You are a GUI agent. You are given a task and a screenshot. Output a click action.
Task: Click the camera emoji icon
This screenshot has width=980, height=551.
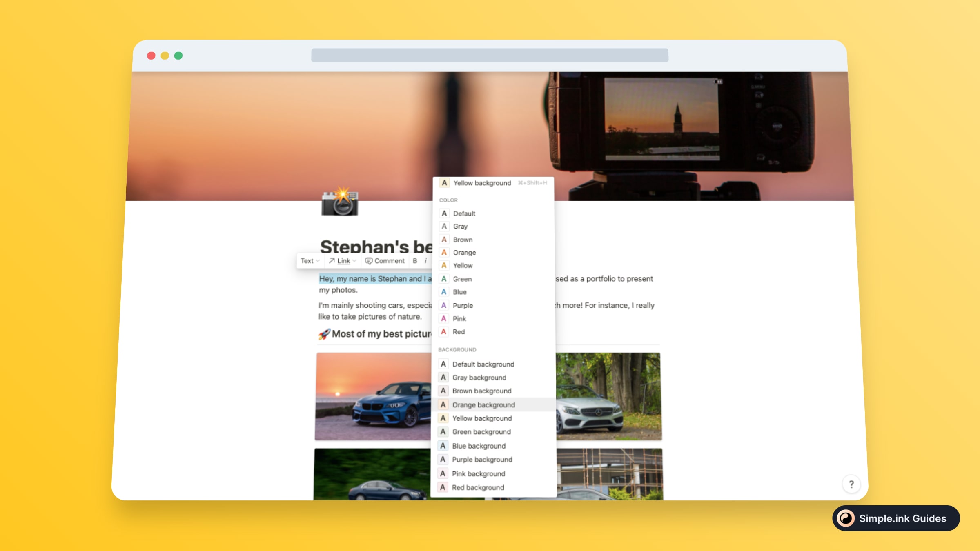pyautogui.click(x=339, y=203)
